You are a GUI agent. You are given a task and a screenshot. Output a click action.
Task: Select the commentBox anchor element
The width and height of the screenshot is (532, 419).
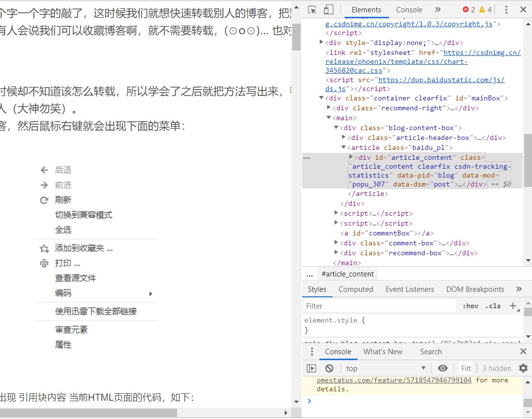pos(387,233)
